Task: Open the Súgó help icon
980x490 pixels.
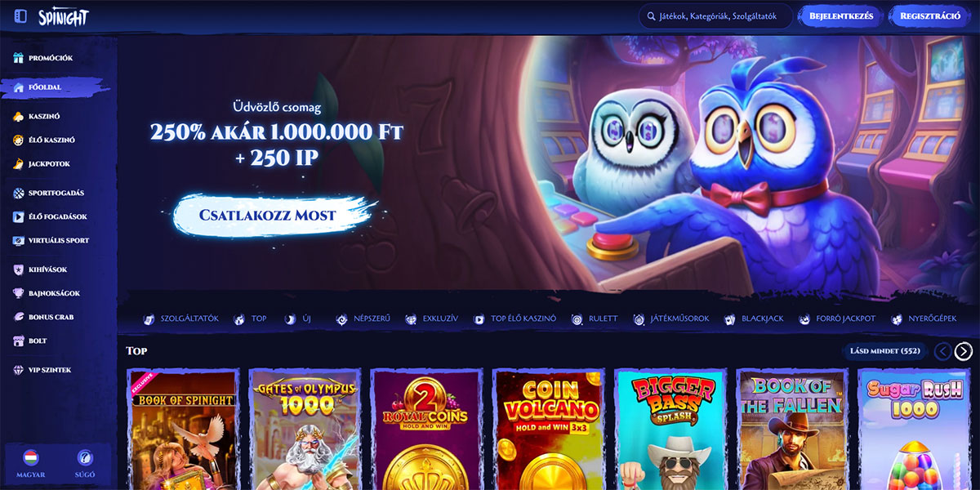Action: (85, 457)
